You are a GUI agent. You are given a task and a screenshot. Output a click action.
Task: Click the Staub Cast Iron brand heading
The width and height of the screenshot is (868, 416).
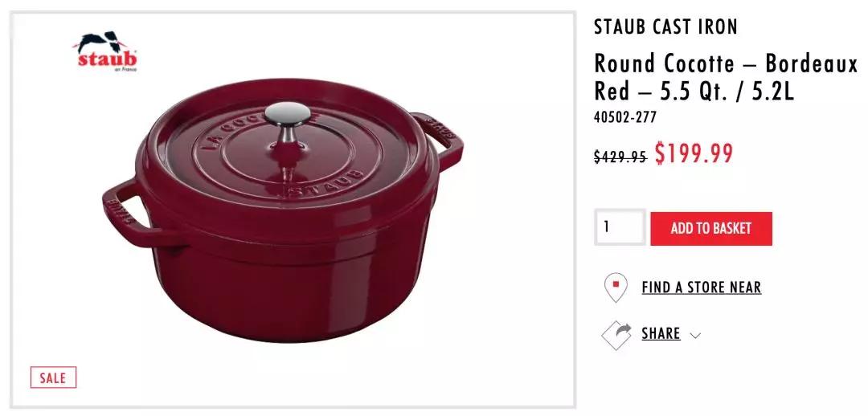pos(665,27)
